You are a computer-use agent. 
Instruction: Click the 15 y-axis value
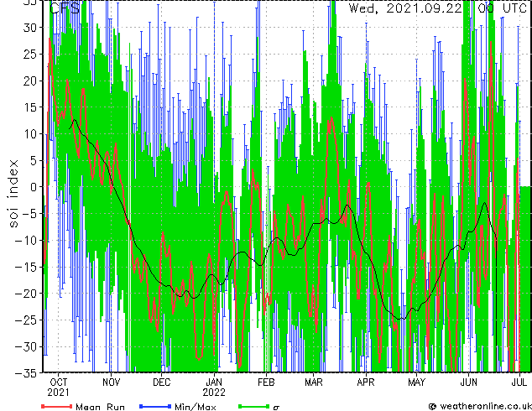click(30, 107)
